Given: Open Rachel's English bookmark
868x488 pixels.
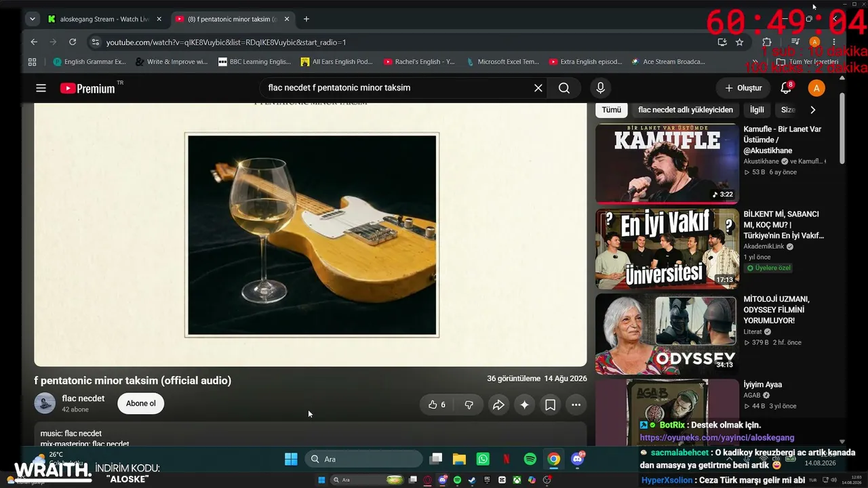Looking at the screenshot, I should pyautogui.click(x=419, y=62).
